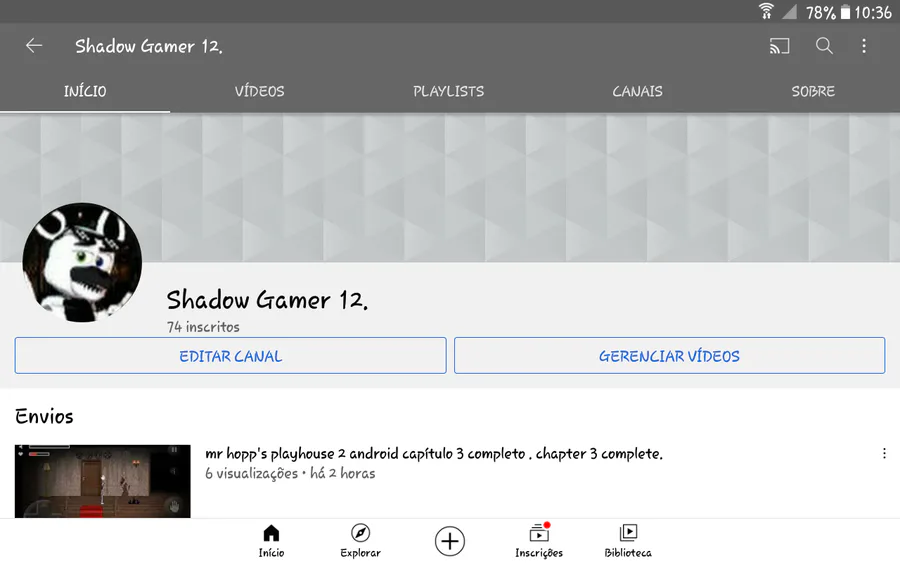The height and width of the screenshot is (563, 900).
Task: Go to Início in the bottom navigation
Action: 271,541
